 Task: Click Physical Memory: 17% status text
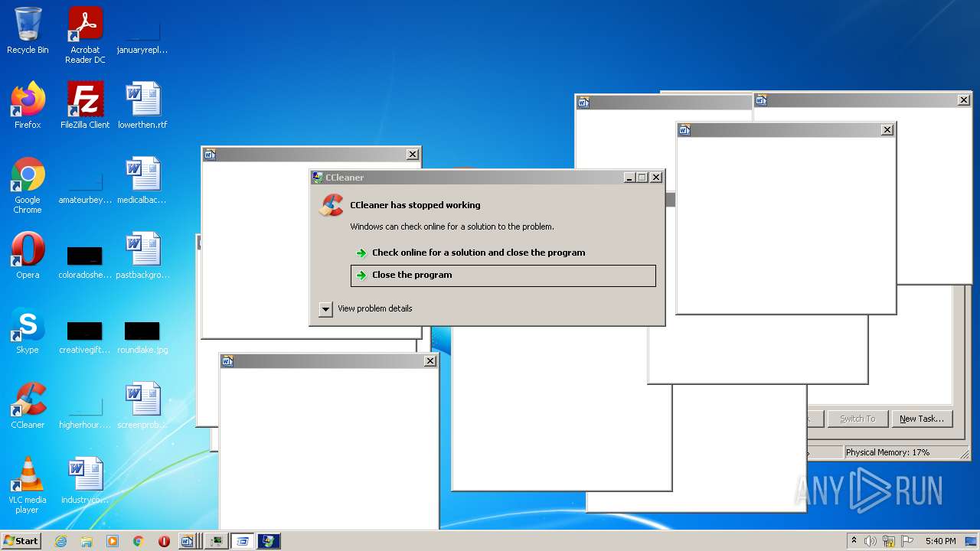887,452
